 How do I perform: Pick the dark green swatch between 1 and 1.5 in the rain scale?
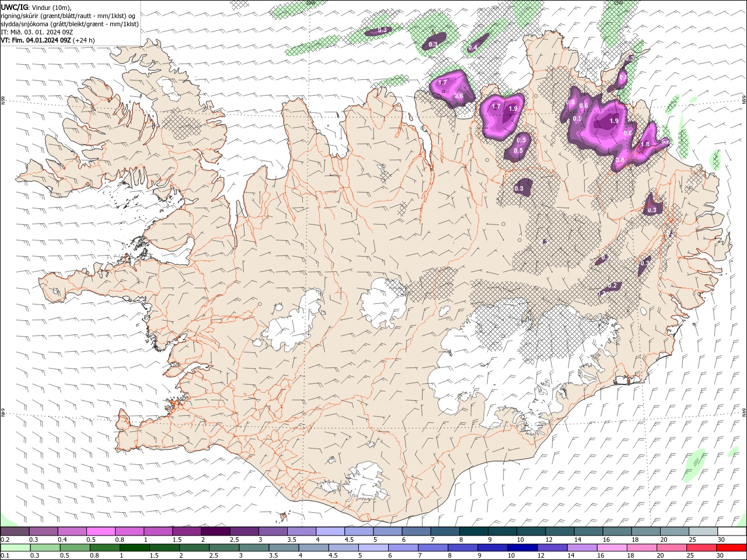pyautogui.click(x=134, y=548)
